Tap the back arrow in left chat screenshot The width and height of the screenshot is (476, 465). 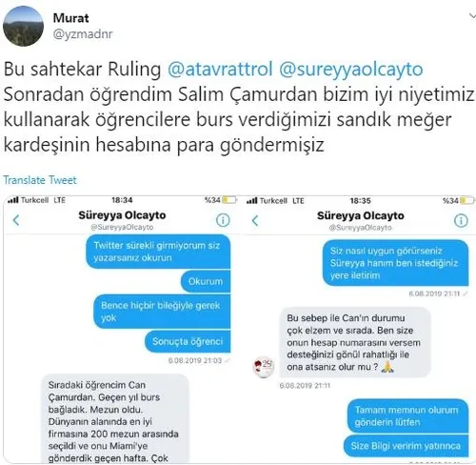(x=16, y=220)
